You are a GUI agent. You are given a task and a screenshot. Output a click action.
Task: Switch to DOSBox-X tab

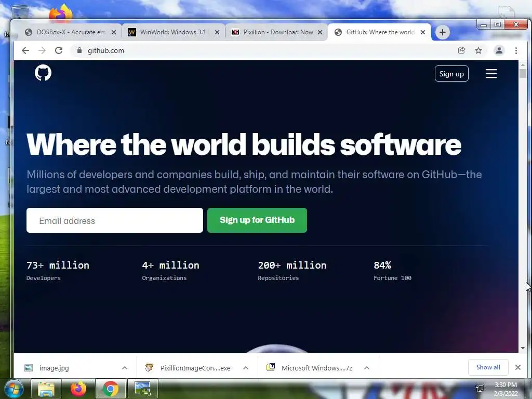click(70, 32)
